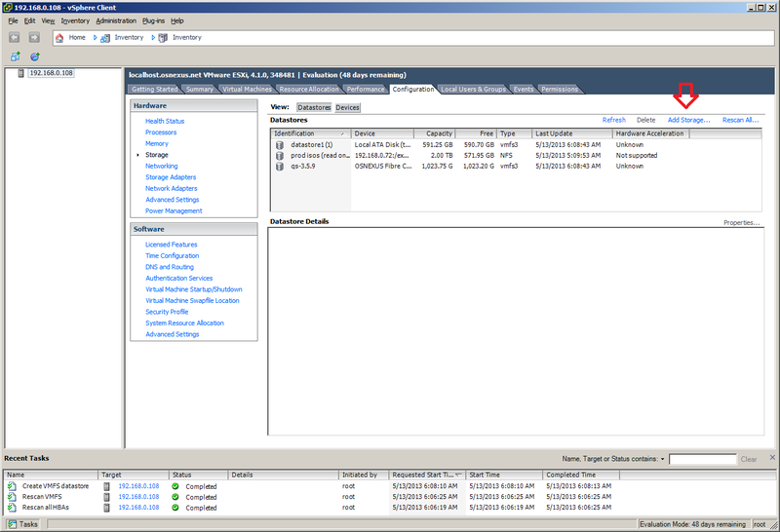
Task: Open the Inventory menu
Action: [75, 20]
